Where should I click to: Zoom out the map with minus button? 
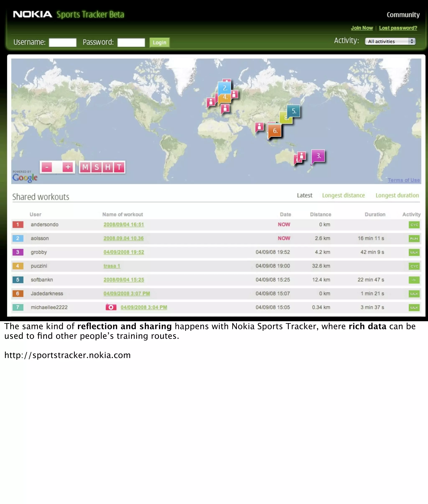(47, 167)
